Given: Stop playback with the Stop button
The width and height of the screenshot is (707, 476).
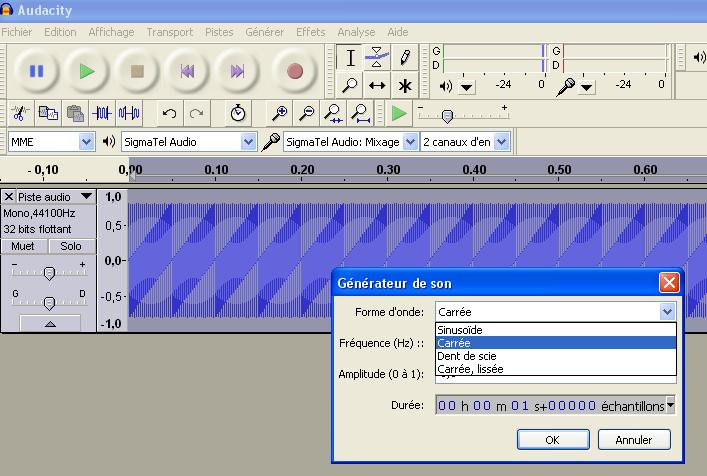Looking at the screenshot, I should pyautogui.click(x=137, y=71).
